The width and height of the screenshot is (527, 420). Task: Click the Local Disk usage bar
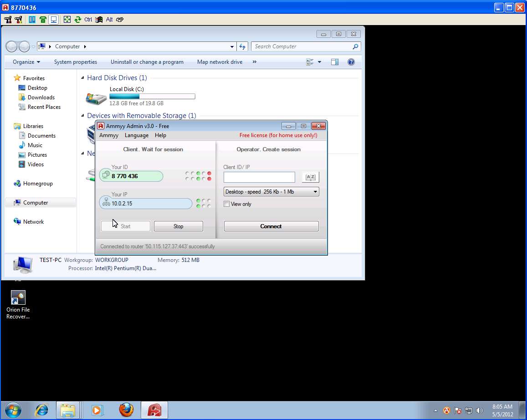(x=152, y=97)
